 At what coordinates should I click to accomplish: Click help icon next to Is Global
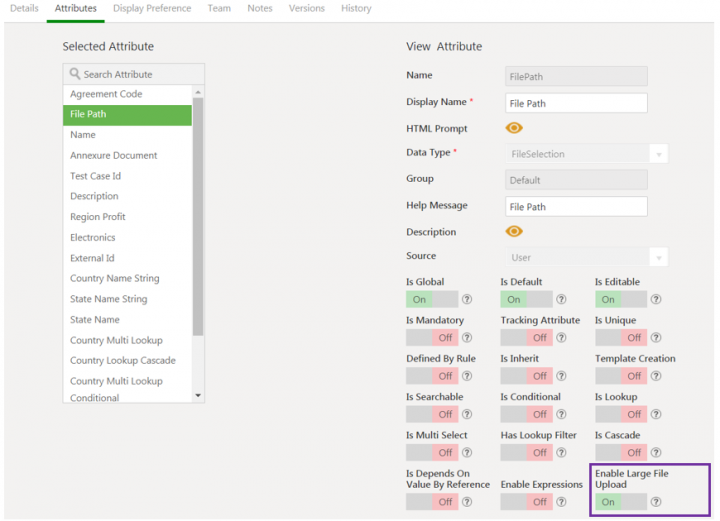point(467,299)
